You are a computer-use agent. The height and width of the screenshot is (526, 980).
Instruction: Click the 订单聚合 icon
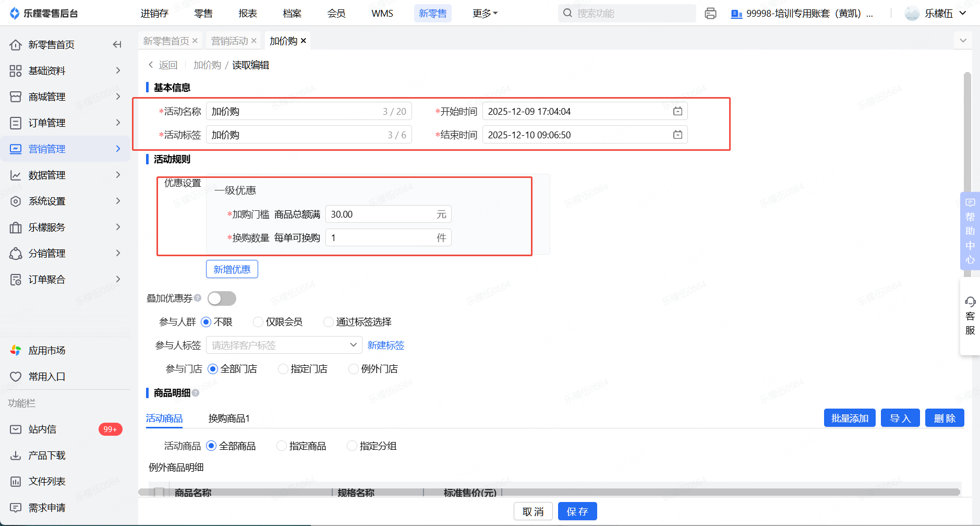click(16, 280)
